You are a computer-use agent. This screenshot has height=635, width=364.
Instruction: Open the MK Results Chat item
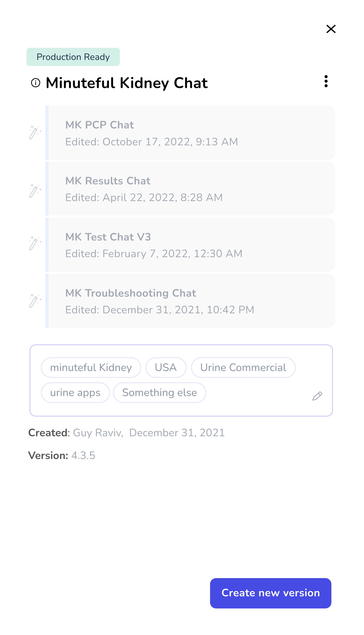[x=190, y=189]
